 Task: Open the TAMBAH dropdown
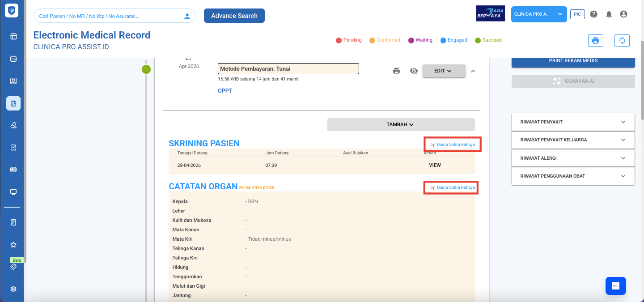[401, 124]
